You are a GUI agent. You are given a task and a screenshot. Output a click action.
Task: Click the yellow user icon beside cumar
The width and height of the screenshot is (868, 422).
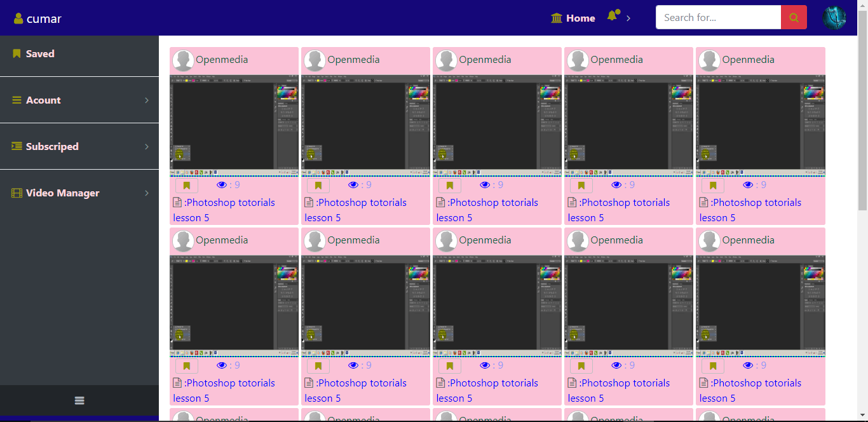coord(18,18)
